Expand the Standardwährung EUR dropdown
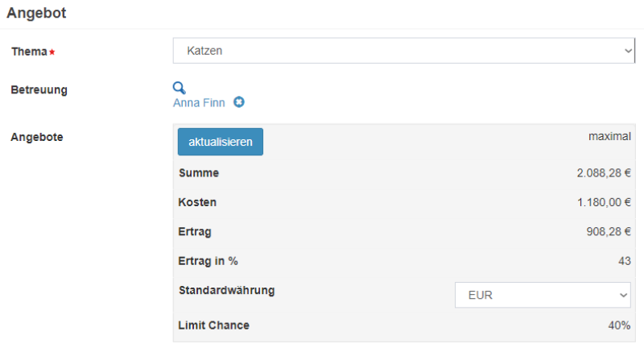 click(543, 296)
